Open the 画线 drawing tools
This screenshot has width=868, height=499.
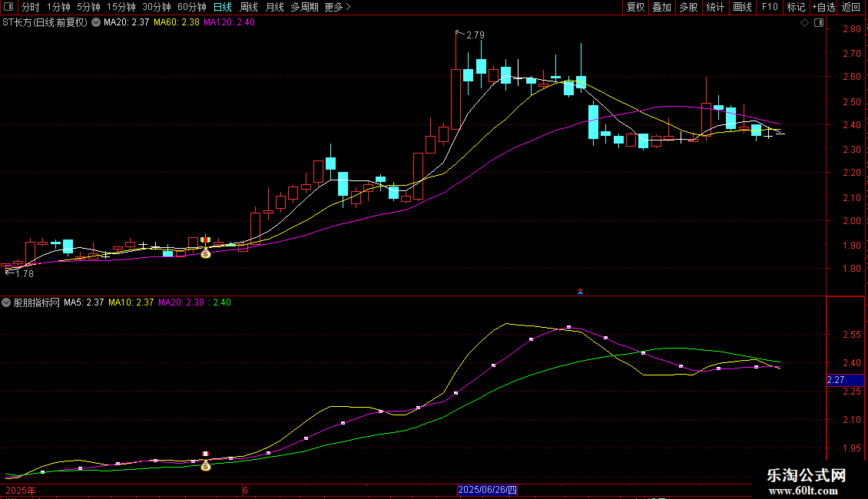coord(742,7)
